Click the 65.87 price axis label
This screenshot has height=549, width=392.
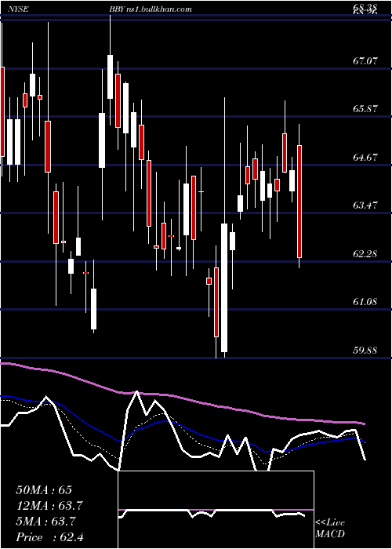point(365,108)
